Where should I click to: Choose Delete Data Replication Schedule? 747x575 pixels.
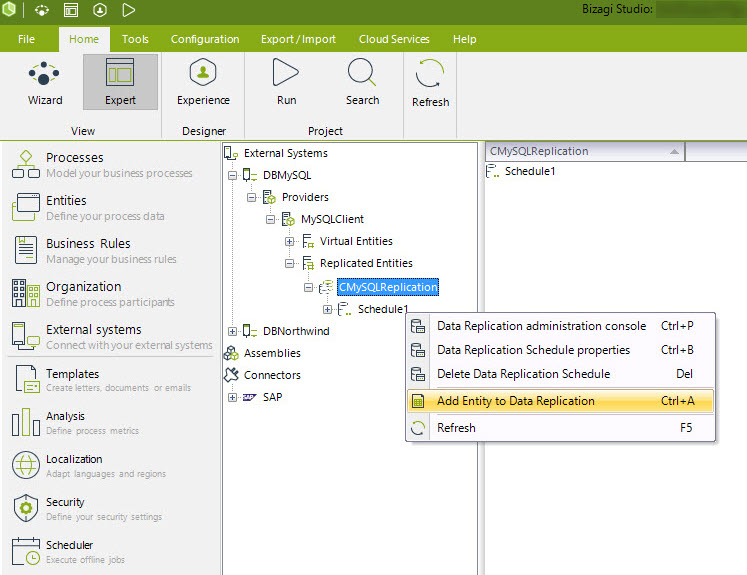(560, 373)
